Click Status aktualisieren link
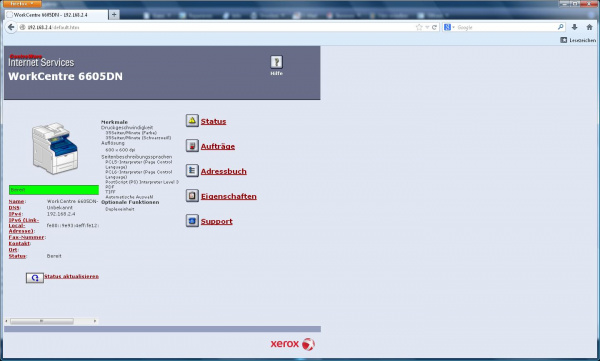The width and height of the screenshot is (600, 361). 72,276
